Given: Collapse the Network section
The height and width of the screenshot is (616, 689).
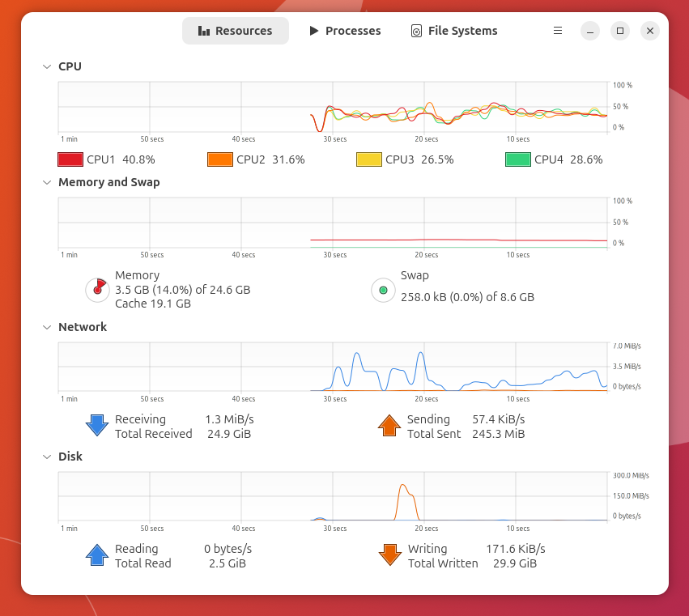Looking at the screenshot, I should coord(47,327).
